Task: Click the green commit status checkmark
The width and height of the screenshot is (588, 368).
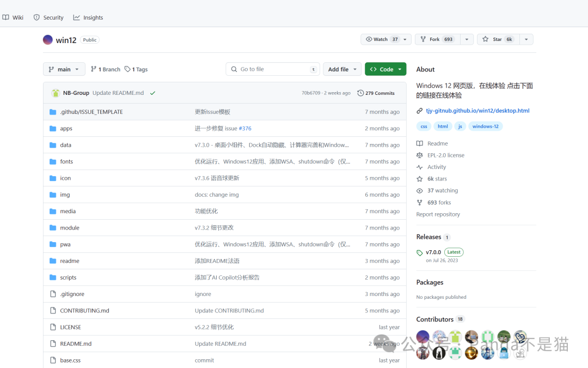Action: [152, 93]
